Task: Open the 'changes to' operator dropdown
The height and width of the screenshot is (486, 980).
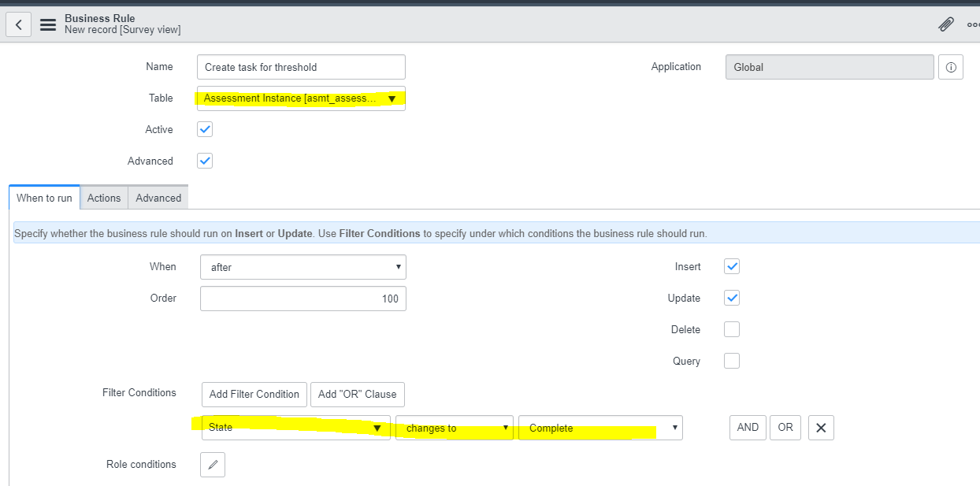Action: point(455,427)
